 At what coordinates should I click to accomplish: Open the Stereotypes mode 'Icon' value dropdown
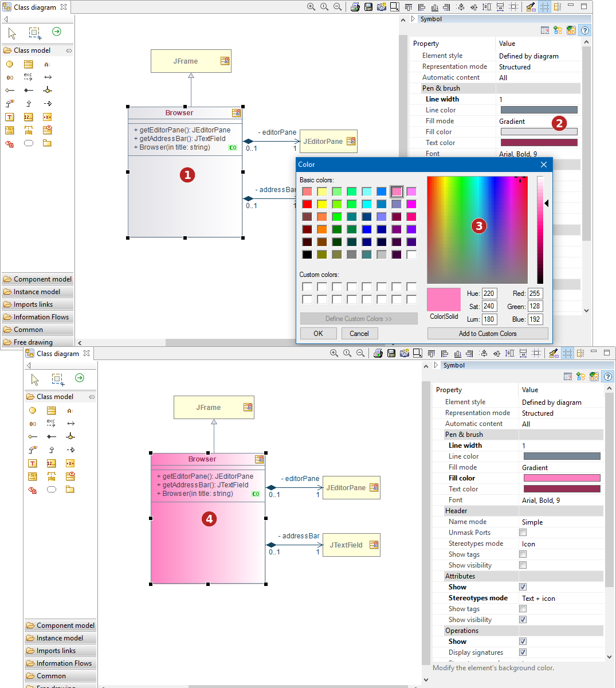(561, 544)
